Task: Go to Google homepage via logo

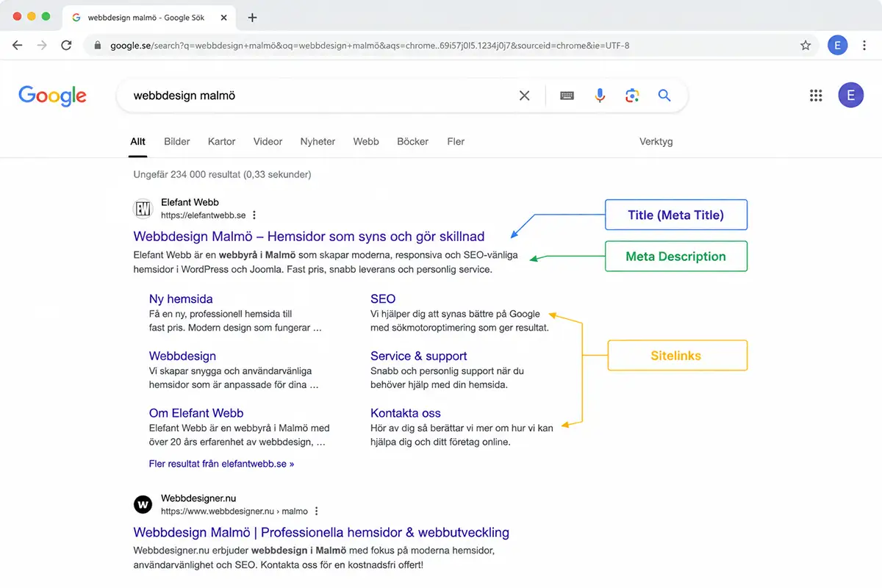Action: tap(53, 96)
